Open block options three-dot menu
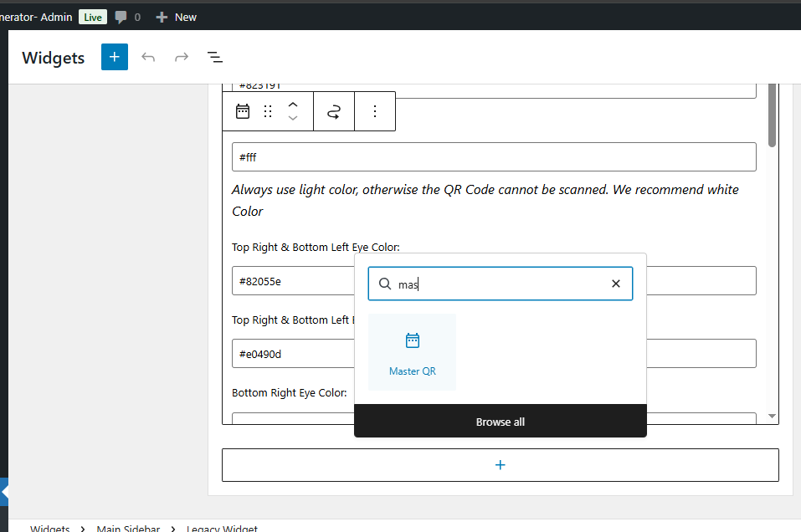Screen dimensions: 801x532 (x=375, y=111)
